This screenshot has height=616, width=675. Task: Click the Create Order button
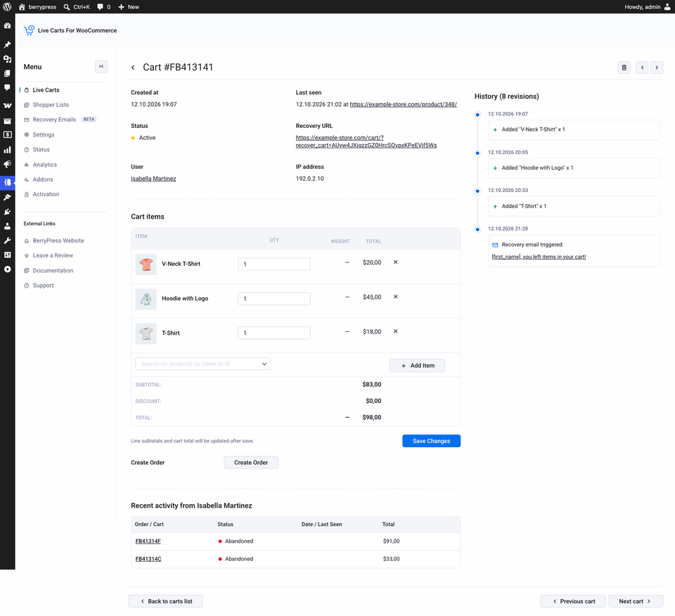[251, 462]
